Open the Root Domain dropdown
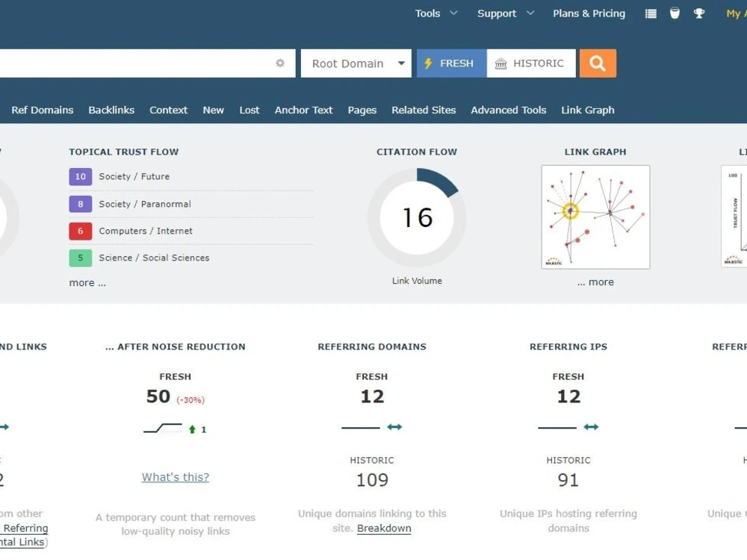The width and height of the screenshot is (747, 560). [356, 63]
